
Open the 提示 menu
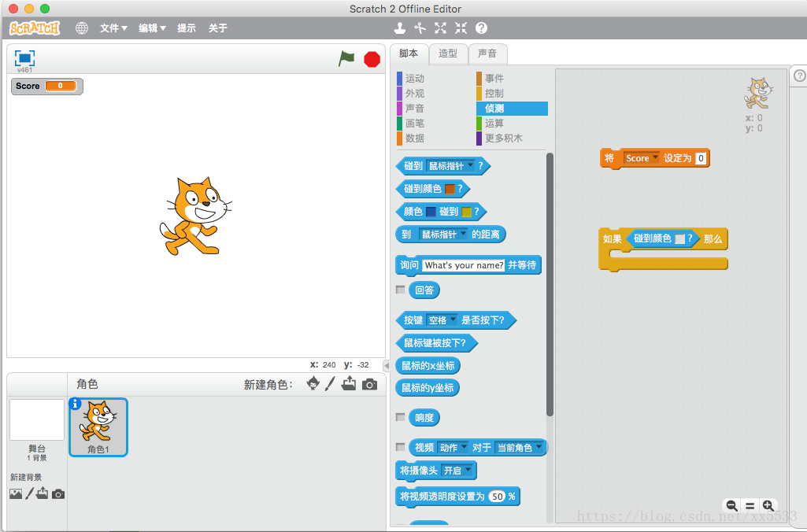[x=187, y=28]
